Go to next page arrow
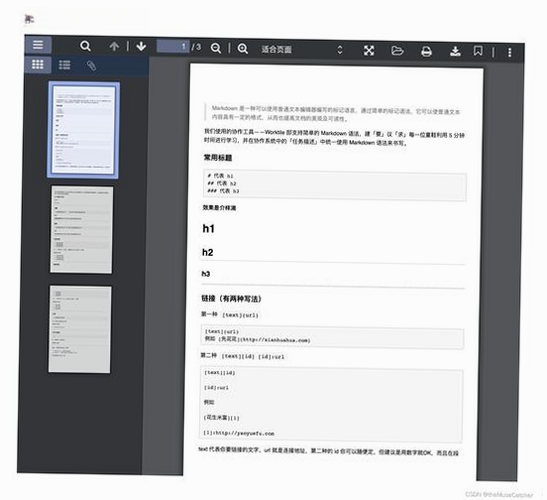 (141, 46)
